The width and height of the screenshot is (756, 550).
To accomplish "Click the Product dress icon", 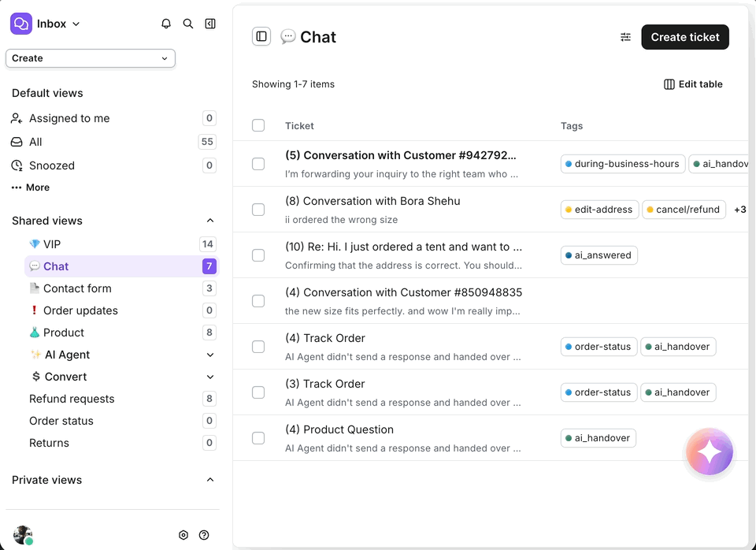I will point(34,333).
